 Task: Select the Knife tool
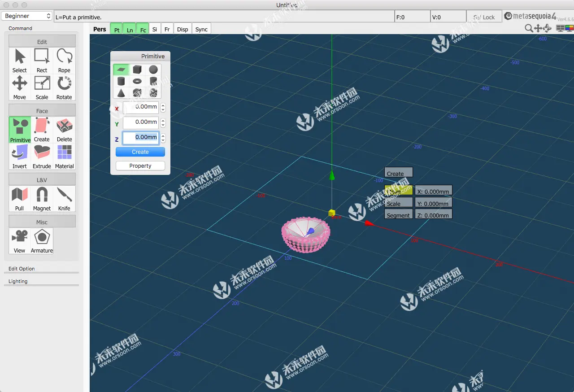pos(64,199)
